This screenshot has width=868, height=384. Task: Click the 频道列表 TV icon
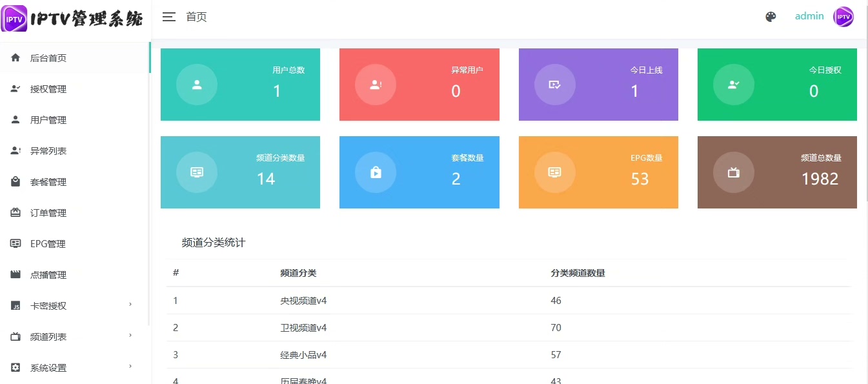16,337
